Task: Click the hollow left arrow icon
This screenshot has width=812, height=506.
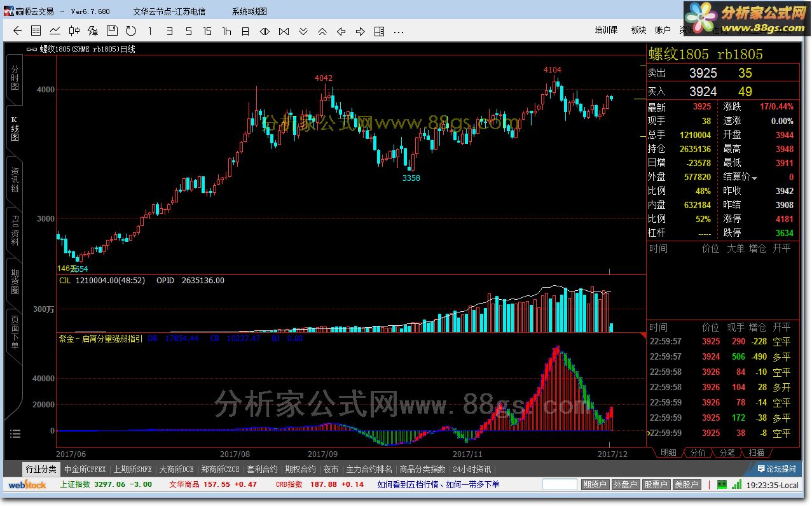Action: pos(341,31)
